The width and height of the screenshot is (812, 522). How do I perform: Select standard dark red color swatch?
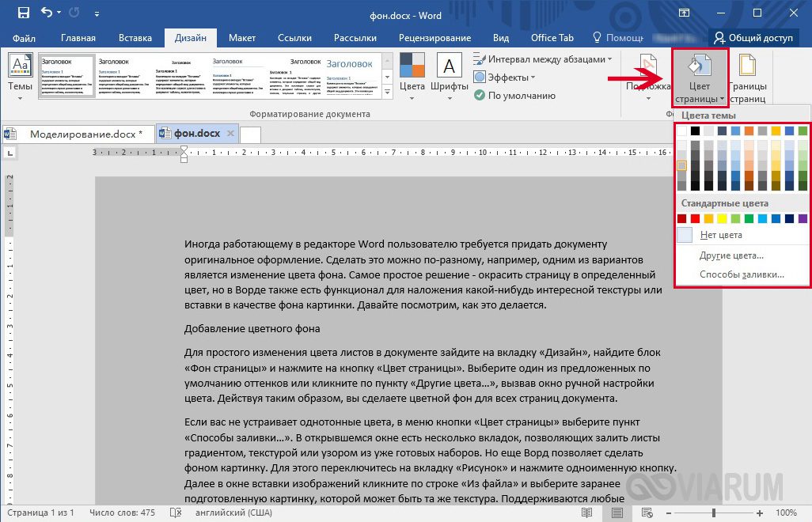[682, 219]
